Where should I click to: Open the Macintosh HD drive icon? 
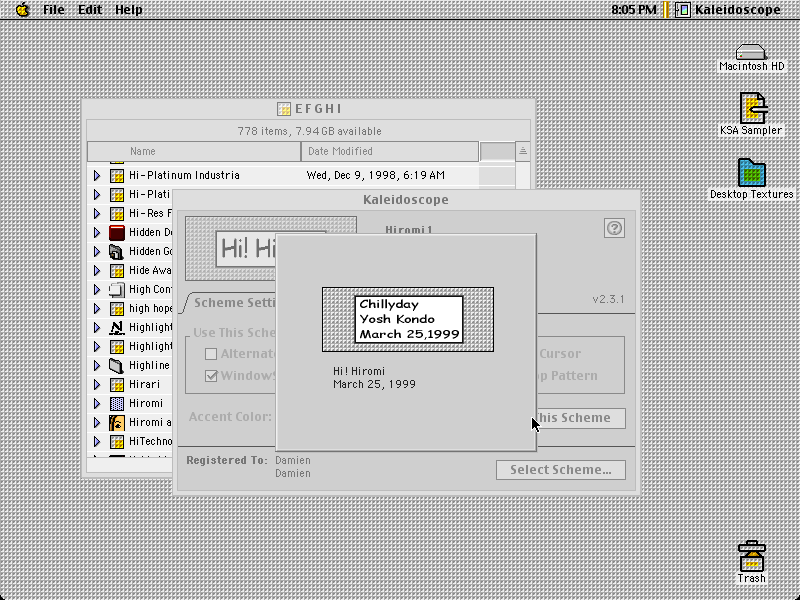(751, 52)
